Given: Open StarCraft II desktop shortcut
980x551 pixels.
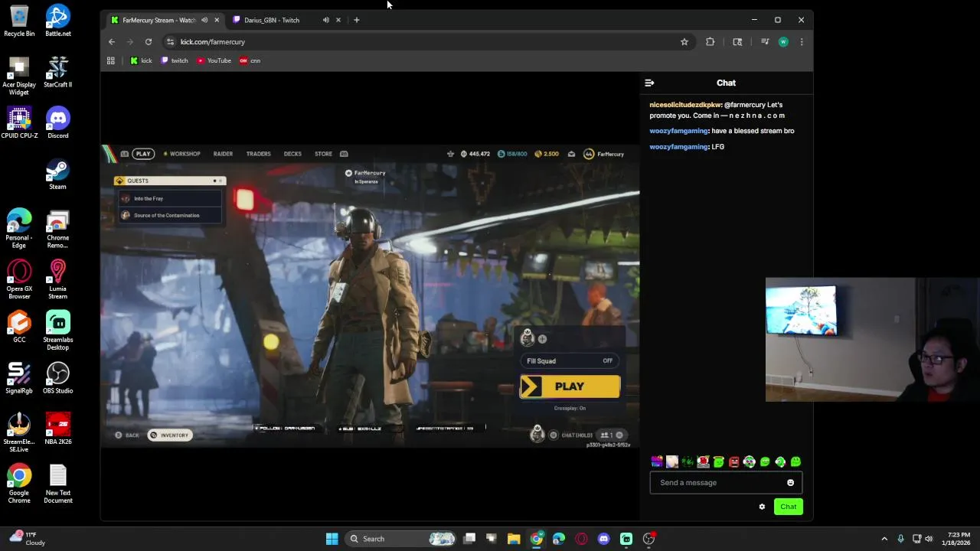Looking at the screenshot, I should click(x=57, y=72).
